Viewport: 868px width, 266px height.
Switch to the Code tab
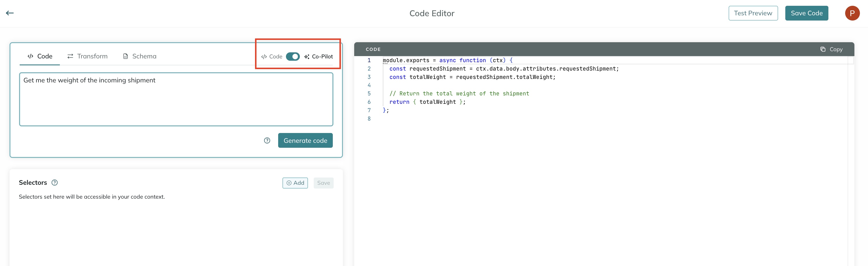[x=40, y=56]
